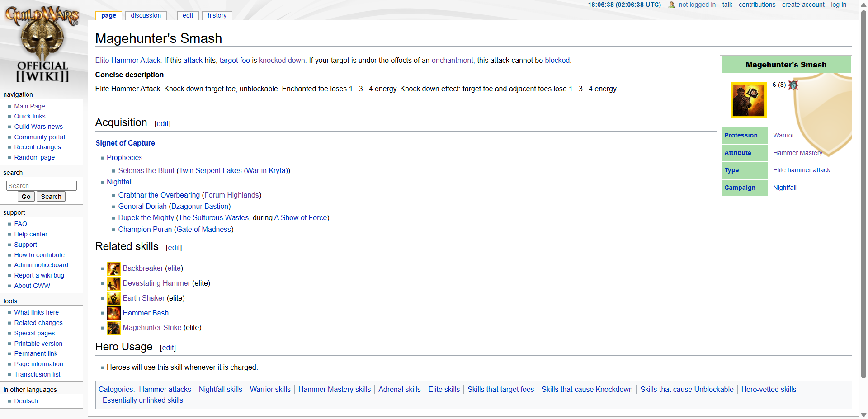The image size is (868, 419).
Task: Click the log in link
Action: pyautogui.click(x=839, y=5)
